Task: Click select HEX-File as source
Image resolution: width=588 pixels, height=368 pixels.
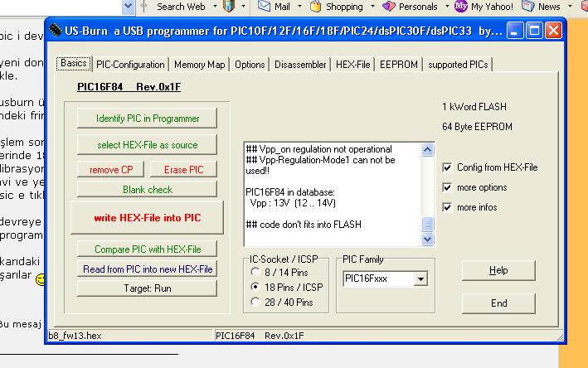Action: point(148,145)
